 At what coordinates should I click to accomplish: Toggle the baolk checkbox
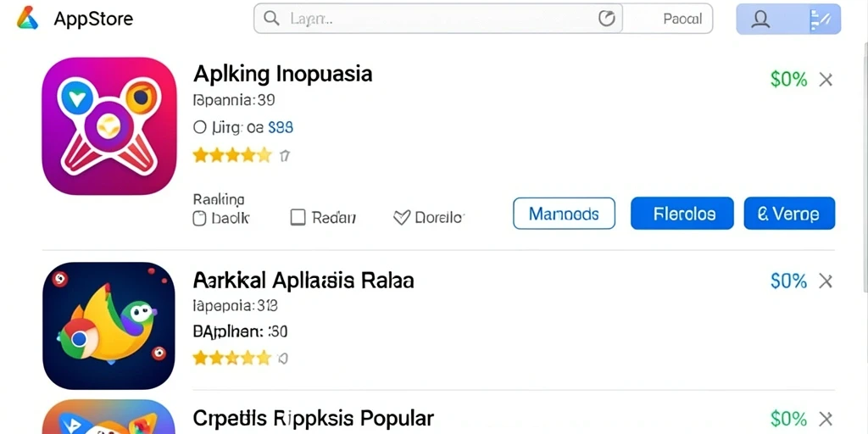coord(199,218)
